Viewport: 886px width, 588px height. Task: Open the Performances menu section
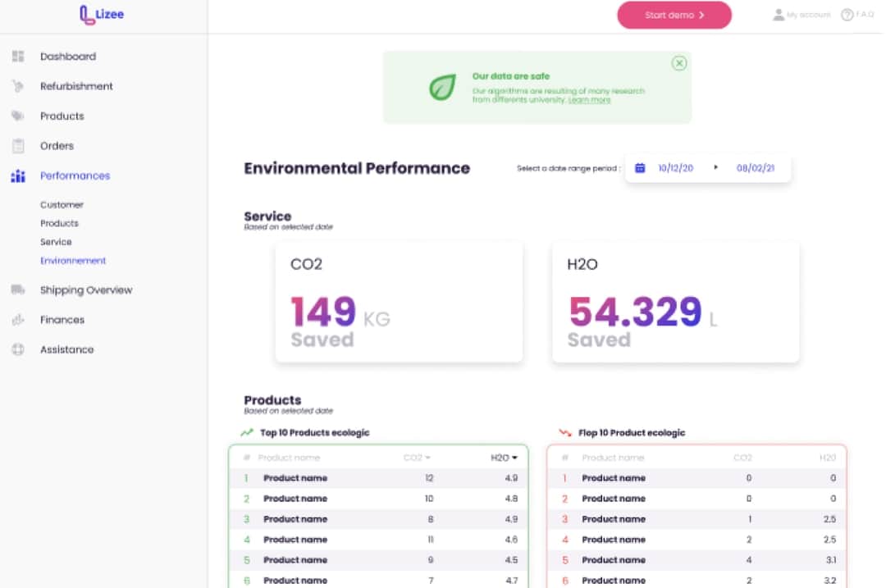75,175
